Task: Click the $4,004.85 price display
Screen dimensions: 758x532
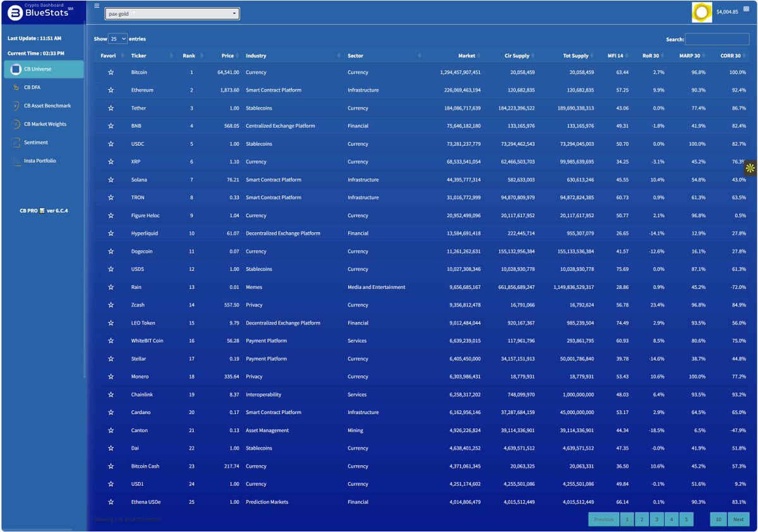Action: [x=727, y=12]
